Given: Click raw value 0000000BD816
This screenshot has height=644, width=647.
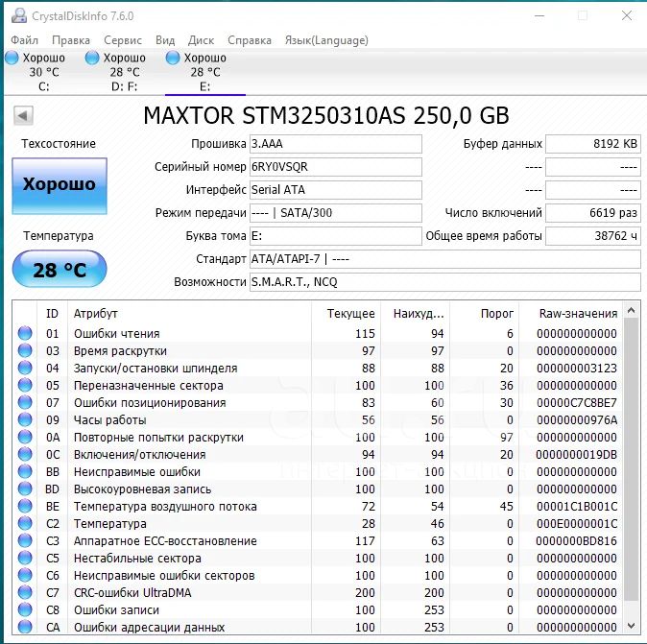Looking at the screenshot, I should 576,541.
